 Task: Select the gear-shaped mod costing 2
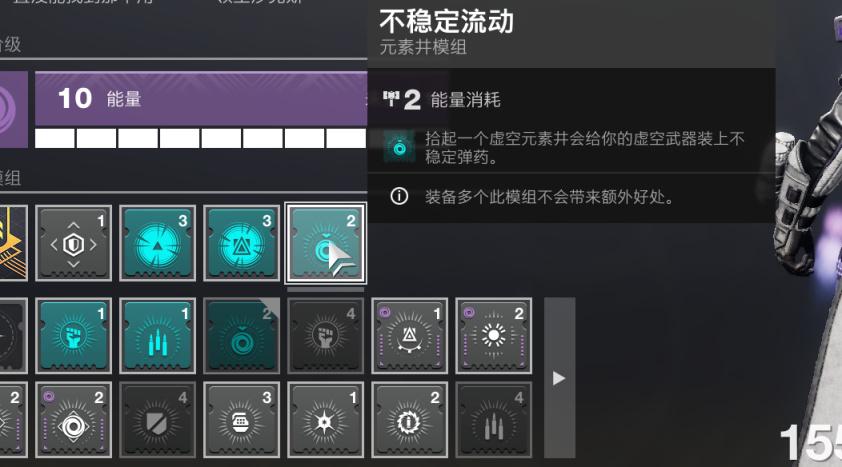tap(410, 420)
